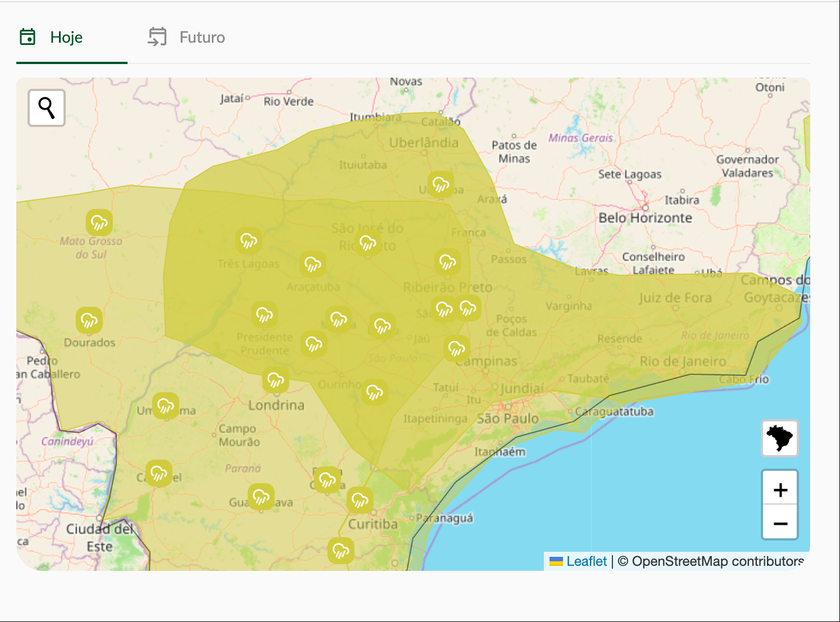This screenshot has height=622, width=840.
Task: Select rain icon on São José do Rio Preto
Action: (x=368, y=242)
